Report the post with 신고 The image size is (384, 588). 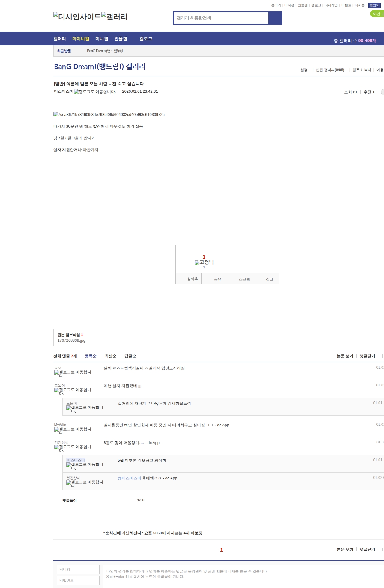coord(266,279)
